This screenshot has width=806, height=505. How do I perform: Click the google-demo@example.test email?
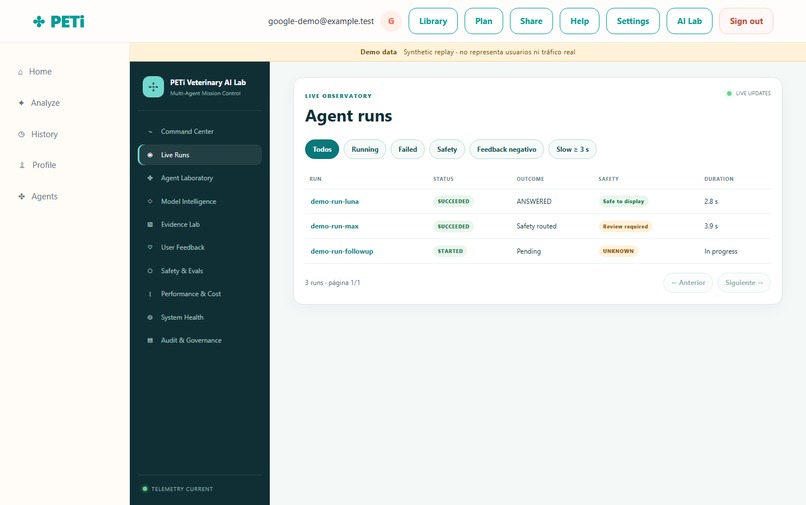click(321, 21)
